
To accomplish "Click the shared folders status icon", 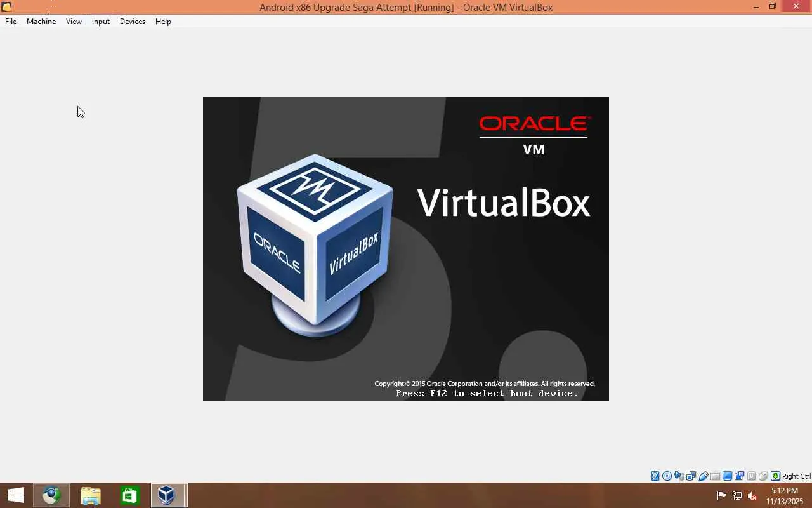I will click(716, 476).
